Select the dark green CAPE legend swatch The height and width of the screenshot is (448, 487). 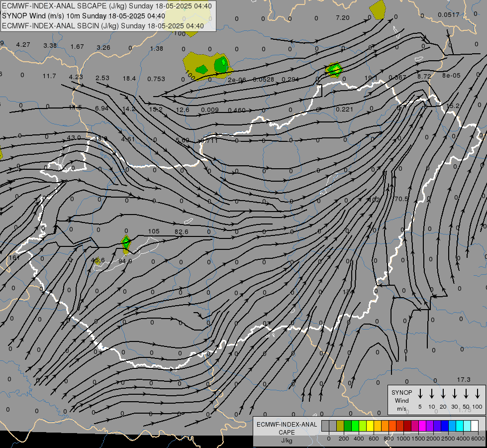348,426
